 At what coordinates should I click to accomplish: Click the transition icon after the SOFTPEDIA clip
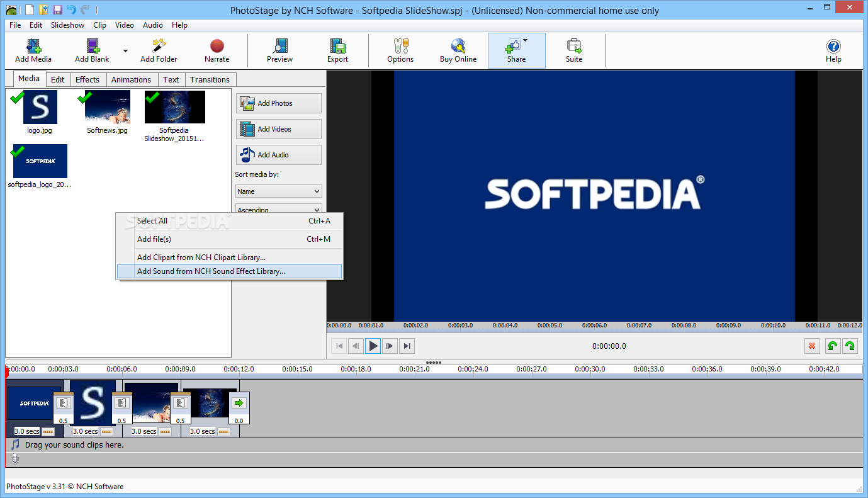63,402
